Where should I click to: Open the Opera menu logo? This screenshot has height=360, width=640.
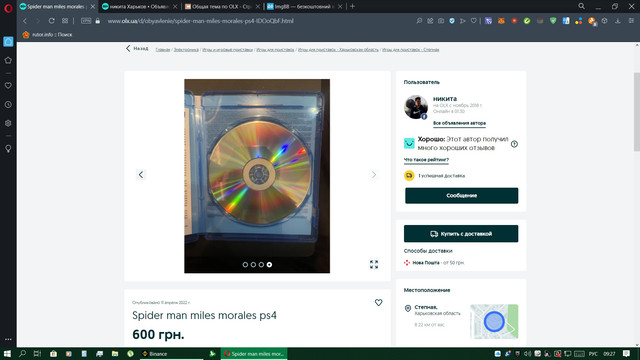(8, 8)
